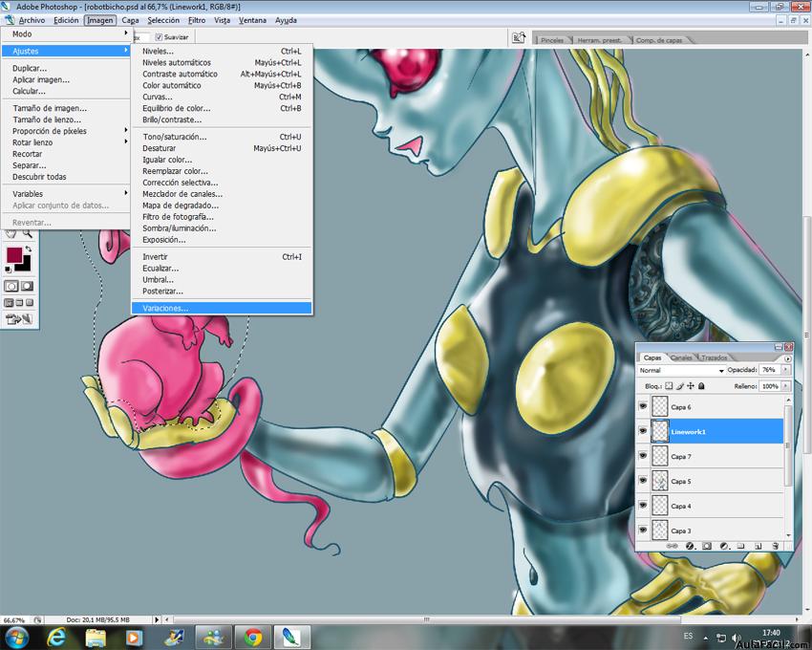Toggle visibility of Capa 4 layer
This screenshot has width=812, height=650.
[x=643, y=506]
